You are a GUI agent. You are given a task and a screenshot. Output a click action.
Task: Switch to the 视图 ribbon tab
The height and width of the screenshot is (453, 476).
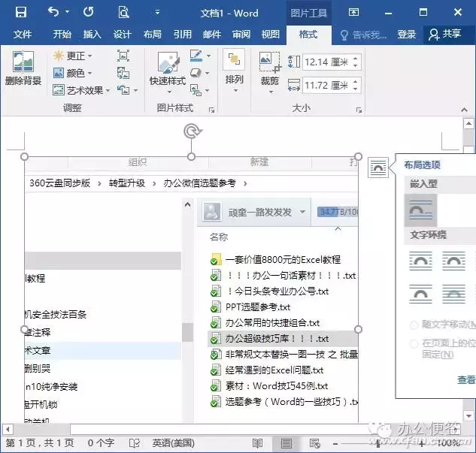point(271,35)
